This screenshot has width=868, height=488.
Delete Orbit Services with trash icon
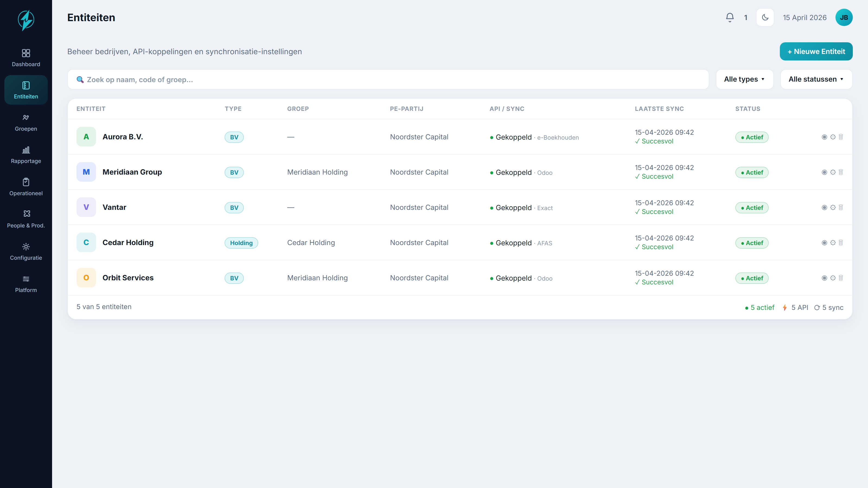tap(841, 278)
